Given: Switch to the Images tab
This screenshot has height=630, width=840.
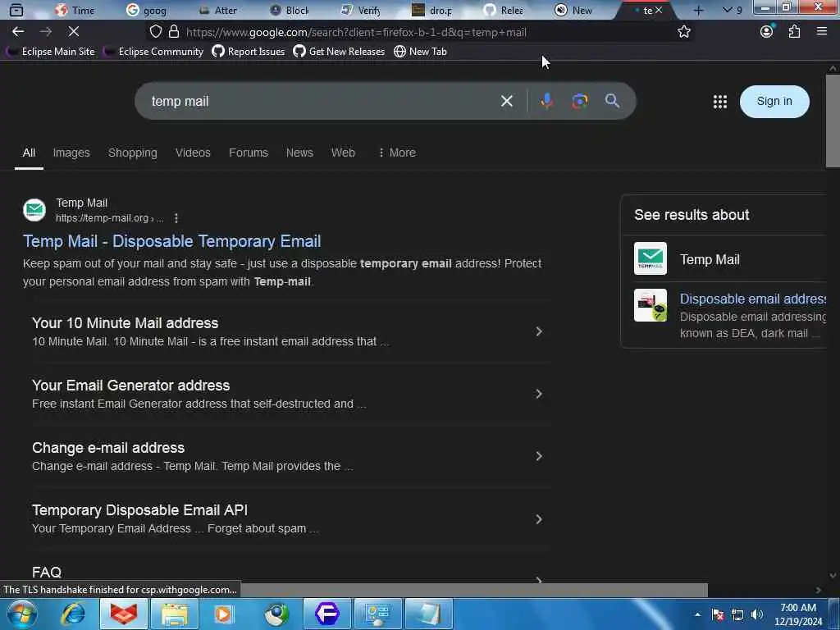Looking at the screenshot, I should [71, 153].
